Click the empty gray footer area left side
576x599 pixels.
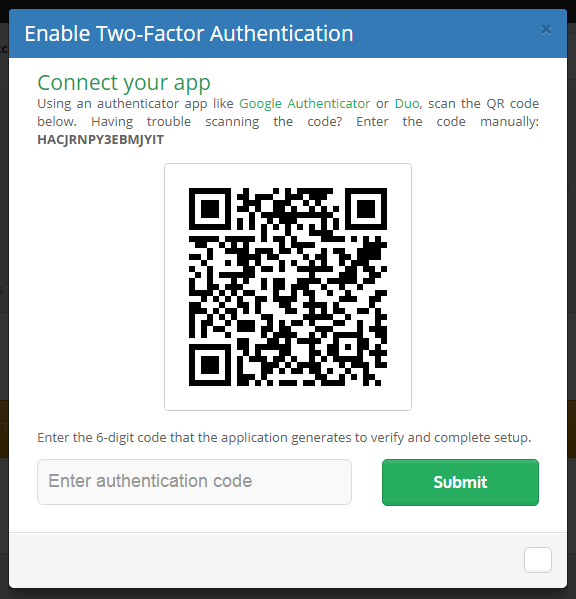click(153, 560)
